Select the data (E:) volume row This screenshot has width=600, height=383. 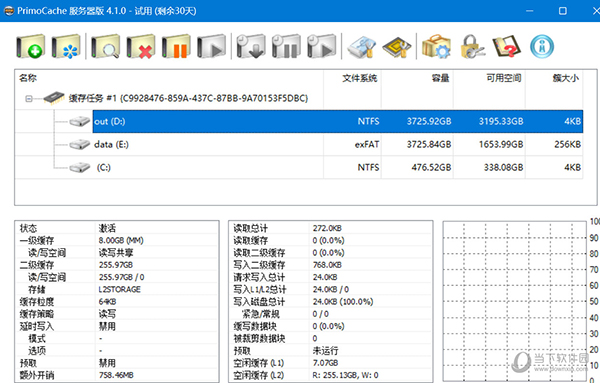point(298,145)
